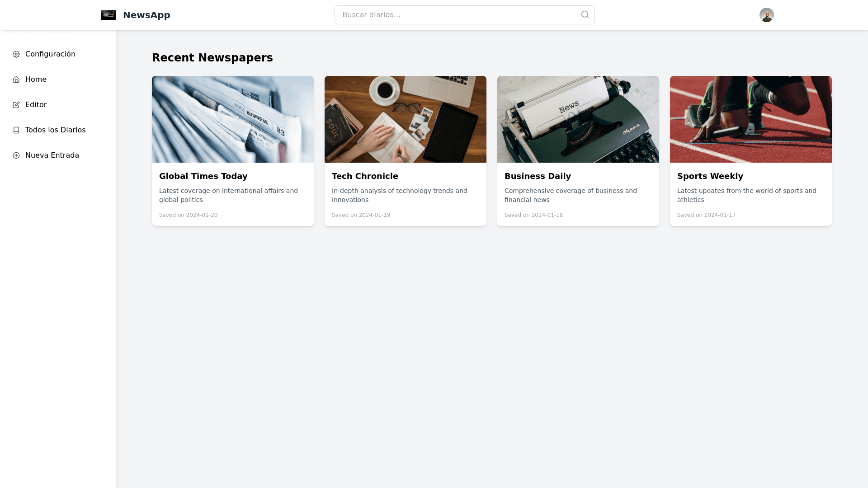Open the user avatar profile picture

766,15
